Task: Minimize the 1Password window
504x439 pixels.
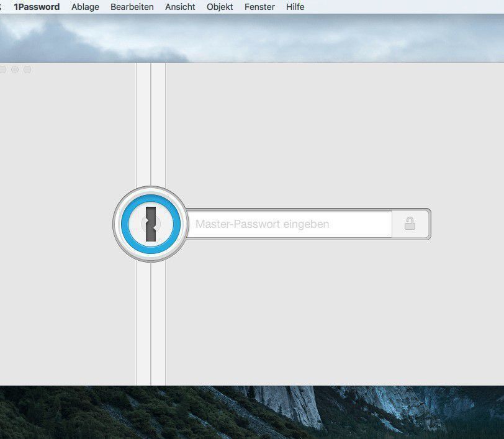Action: coord(15,70)
